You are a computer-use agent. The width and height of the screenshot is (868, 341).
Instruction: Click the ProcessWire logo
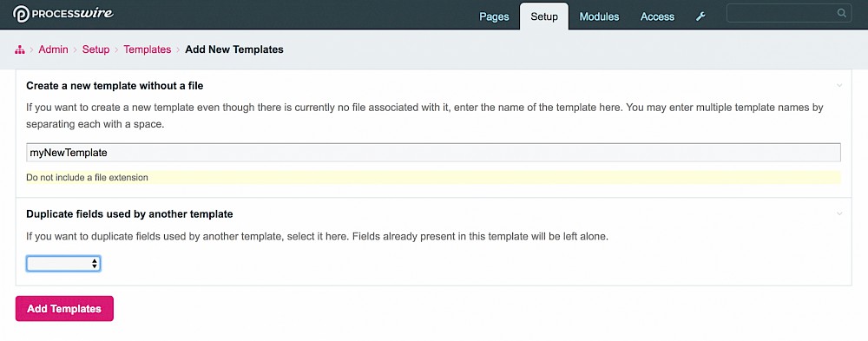pyautogui.click(x=63, y=14)
